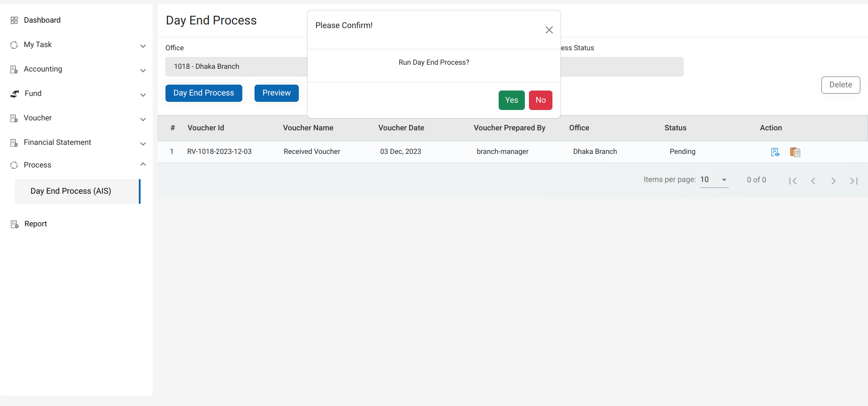This screenshot has height=406, width=868.
Task: Click the Pending status cell
Action: (x=682, y=152)
